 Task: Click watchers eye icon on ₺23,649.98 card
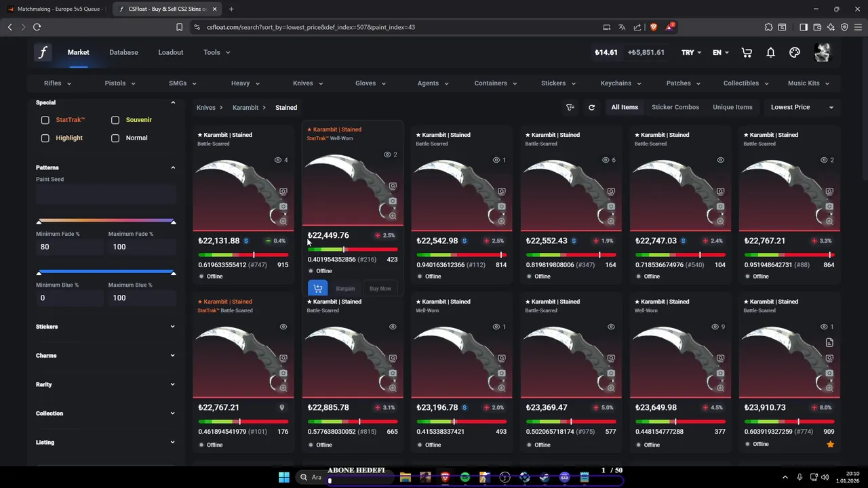pyautogui.click(x=715, y=327)
